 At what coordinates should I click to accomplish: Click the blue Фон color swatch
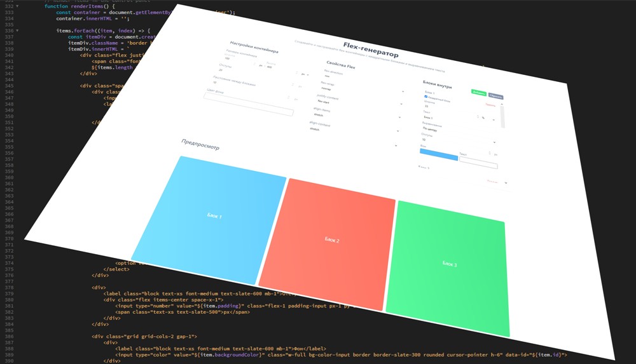438,154
